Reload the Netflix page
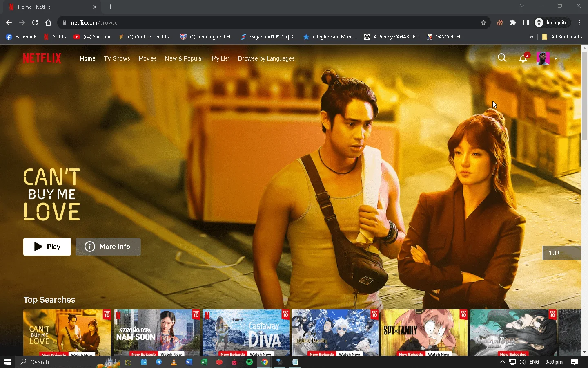Viewport: 588px width, 368px height. pos(35,22)
